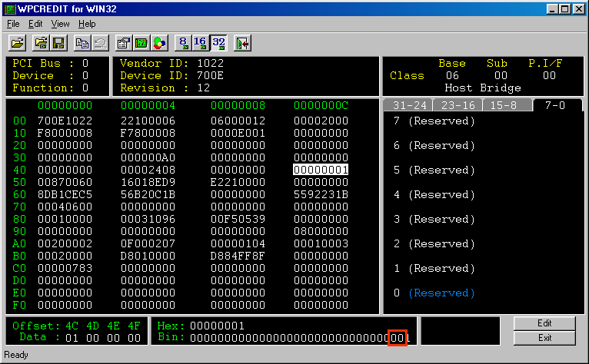
Task: Select register value F8000008
Action: [65, 133]
